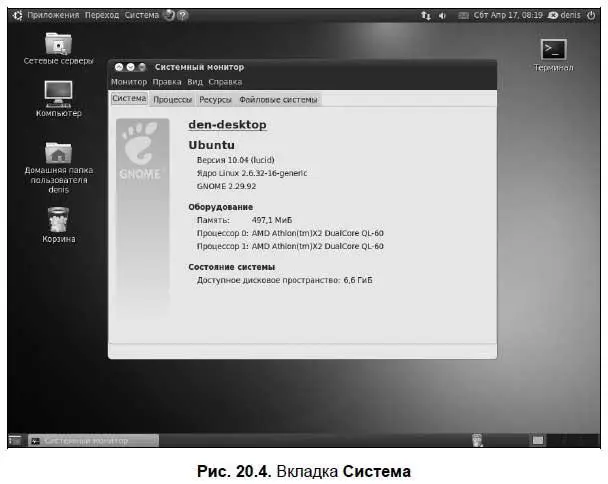The height and width of the screenshot is (484, 608).
Task: Click the Ubuntu heading text
Action: 211,145
